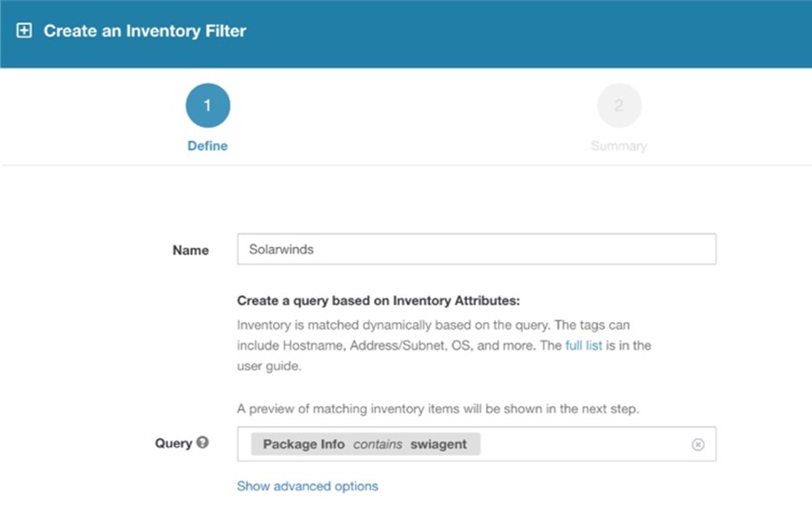This screenshot has height=511, width=812.
Task: Go to step 2 circle
Action: click(x=618, y=106)
